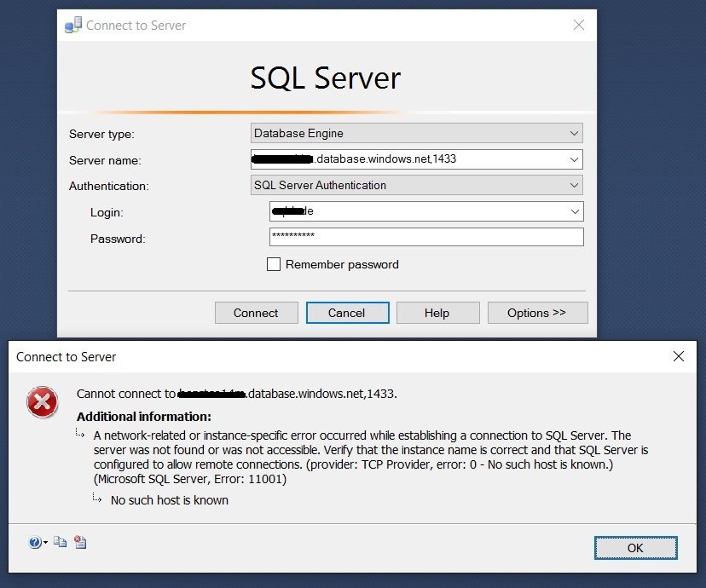Dismiss the error with OK button

coord(635,548)
